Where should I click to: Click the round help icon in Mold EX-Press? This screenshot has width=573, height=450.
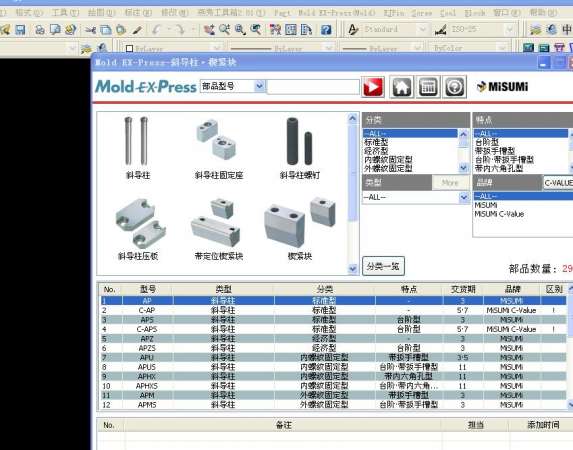tap(454, 87)
